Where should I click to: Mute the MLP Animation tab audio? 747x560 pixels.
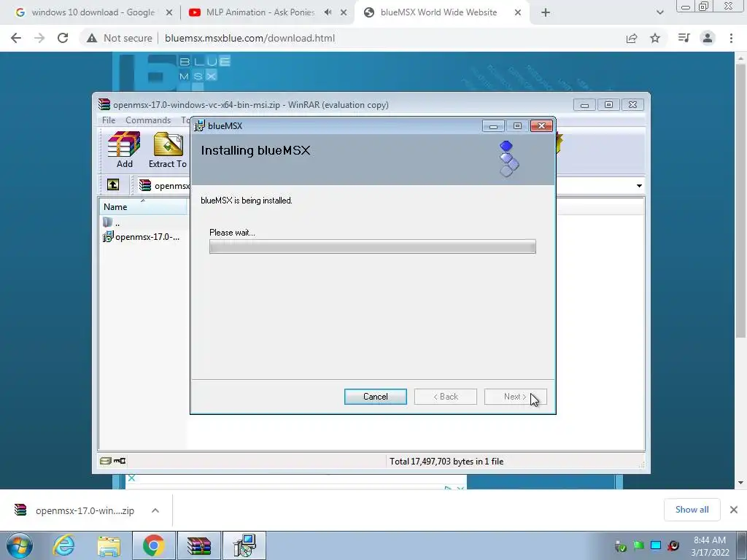328,12
